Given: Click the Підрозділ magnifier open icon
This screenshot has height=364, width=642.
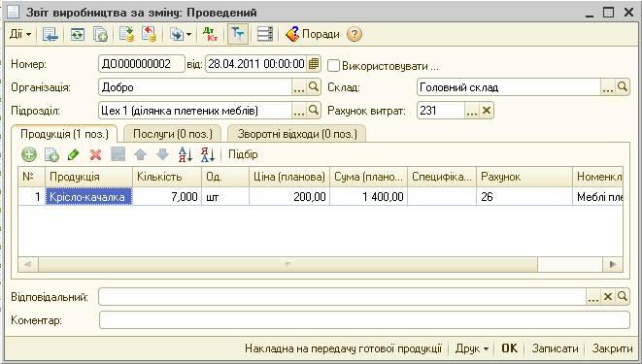Looking at the screenshot, I should click(314, 111).
